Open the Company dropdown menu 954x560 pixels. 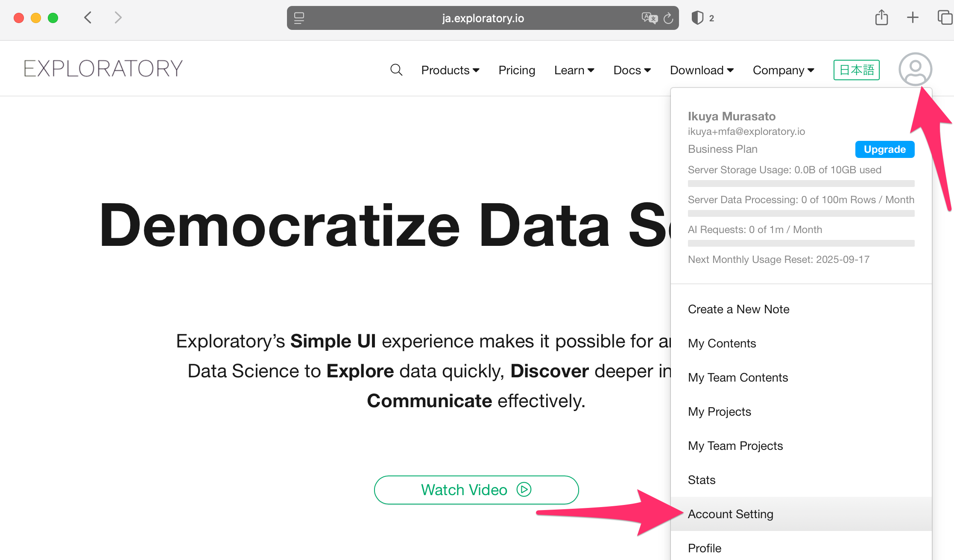tap(783, 70)
